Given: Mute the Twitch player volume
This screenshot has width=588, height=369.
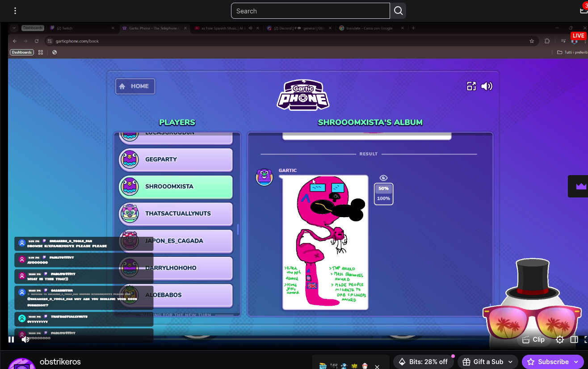Looking at the screenshot, I should pyautogui.click(x=25, y=340).
